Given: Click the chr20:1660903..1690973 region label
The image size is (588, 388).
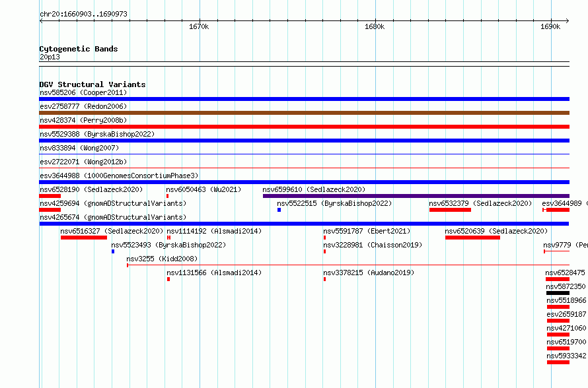Looking at the screenshot, I should (83, 14).
